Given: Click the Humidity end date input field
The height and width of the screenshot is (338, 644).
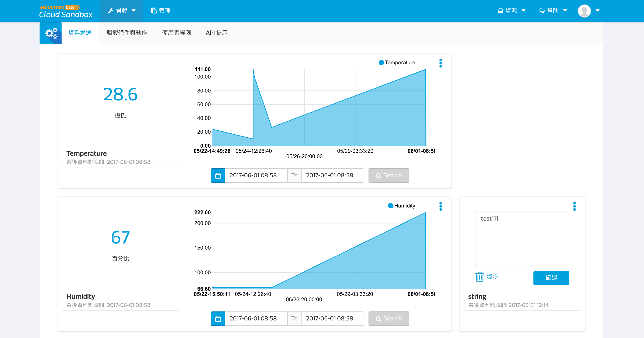Looking at the screenshot, I should tap(332, 318).
